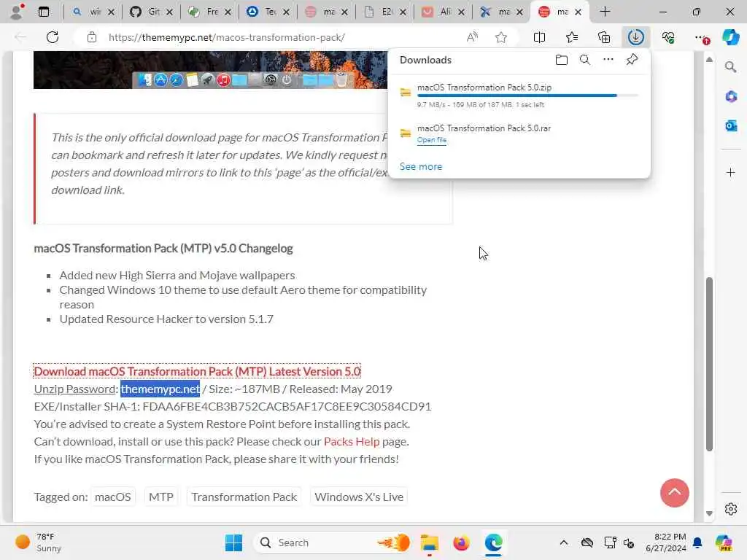This screenshot has width=747, height=560.
Task: Open weather widget showing 78°F Sunny
Action: (38, 542)
